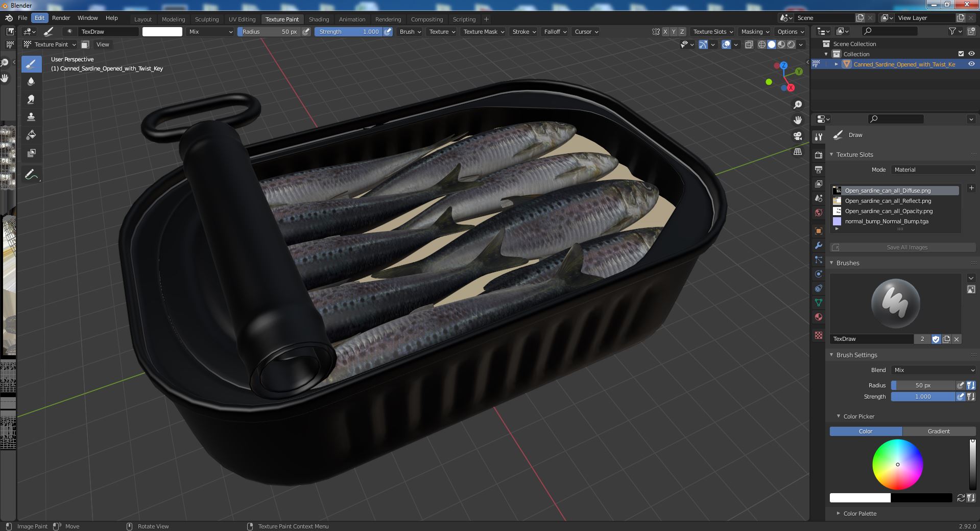Toggle the brush fake user shield
980x531 pixels.
pos(936,339)
